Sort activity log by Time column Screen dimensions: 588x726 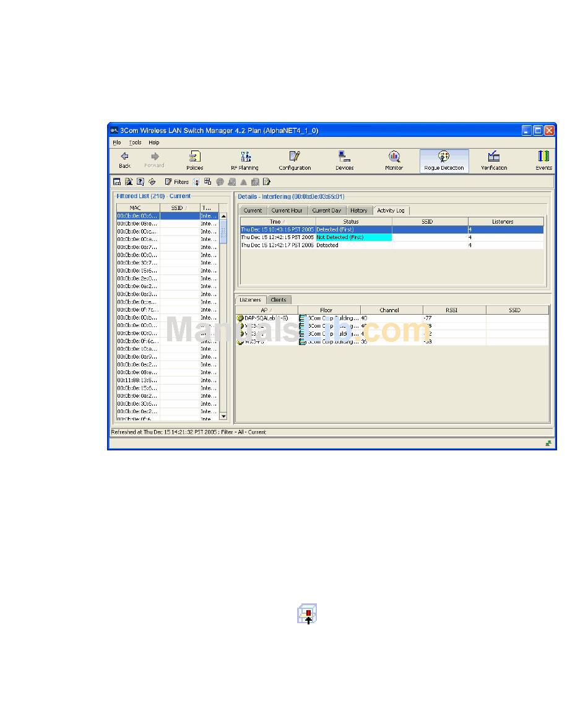pos(277,222)
